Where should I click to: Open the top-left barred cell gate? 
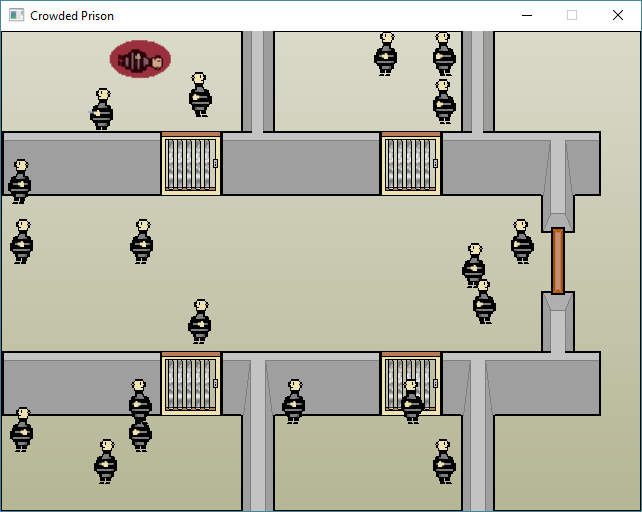pyautogui.click(x=191, y=163)
